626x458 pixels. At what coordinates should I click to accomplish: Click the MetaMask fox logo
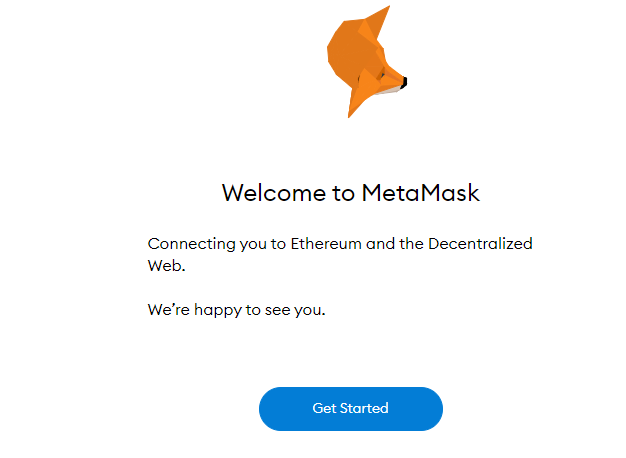(367, 61)
